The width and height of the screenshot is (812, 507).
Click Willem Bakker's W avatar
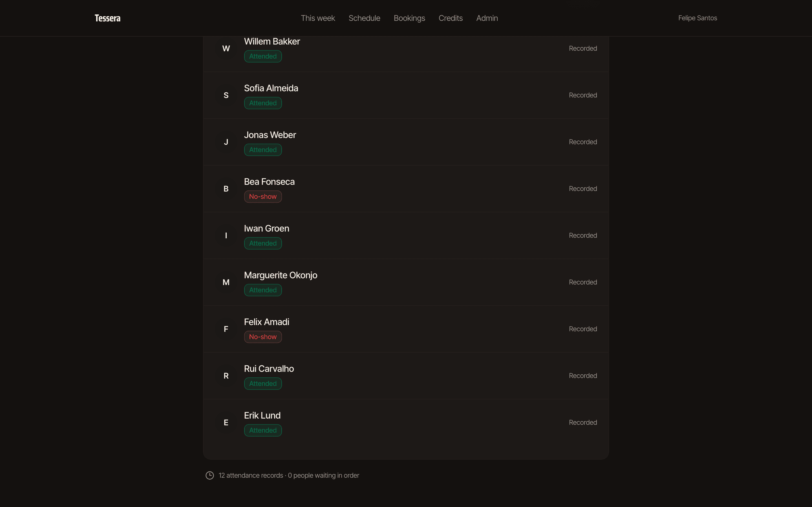(226, 49)
